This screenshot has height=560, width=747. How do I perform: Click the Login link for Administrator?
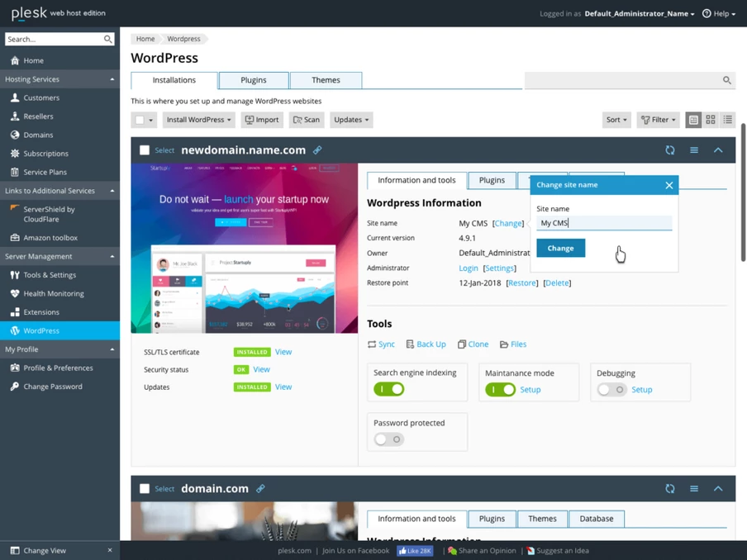tap(468, 268)
